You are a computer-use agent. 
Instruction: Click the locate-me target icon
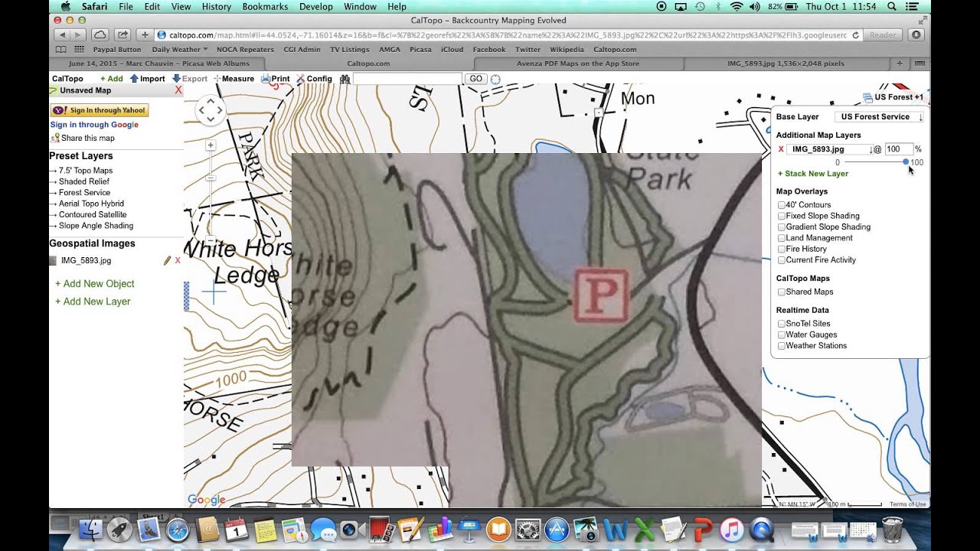click(495, 79)
